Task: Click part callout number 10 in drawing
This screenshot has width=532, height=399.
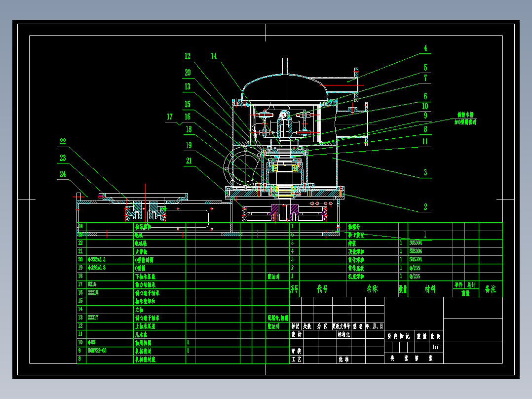Action: (425, 106)
